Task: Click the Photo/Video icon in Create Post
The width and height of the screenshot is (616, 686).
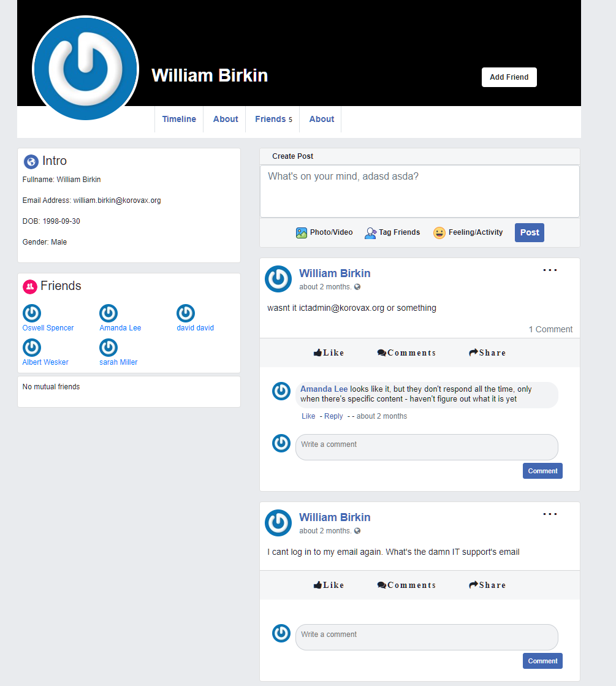Action: pos(301,233)
